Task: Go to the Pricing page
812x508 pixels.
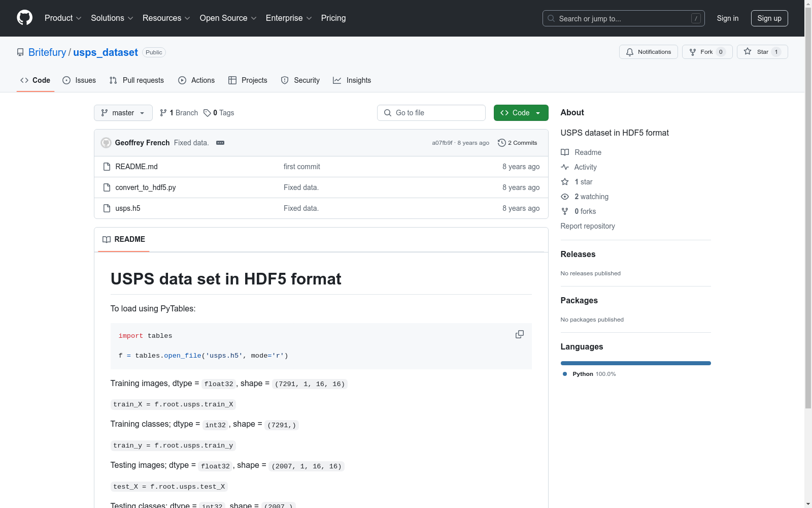Action: [333, 18]
